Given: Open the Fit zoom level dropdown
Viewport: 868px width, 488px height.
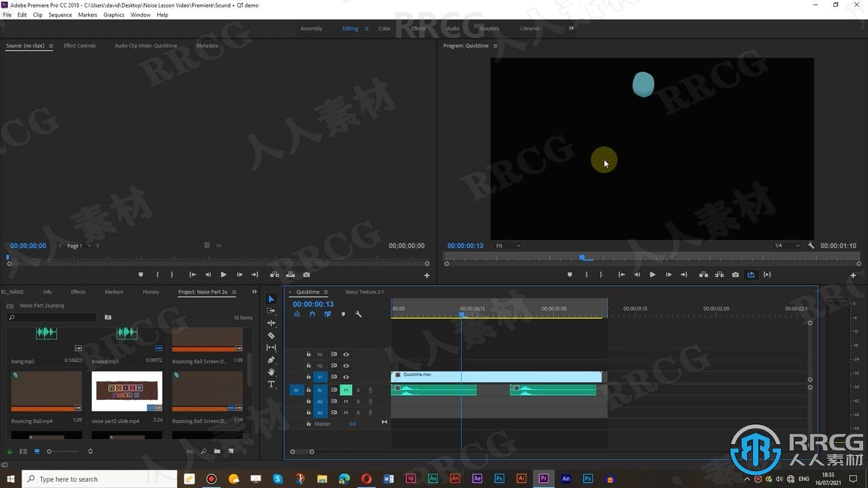Looking at the screenshot, I should tap(508, 245).
